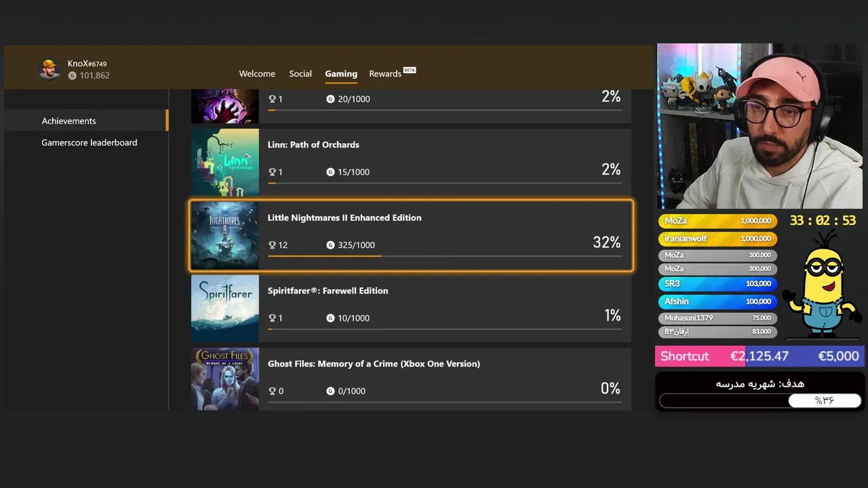The width and height of the screenshot is (868, 488).
Task: Open Ghost Files: Memory of a Crime title
Action: (x=374, y=364)
